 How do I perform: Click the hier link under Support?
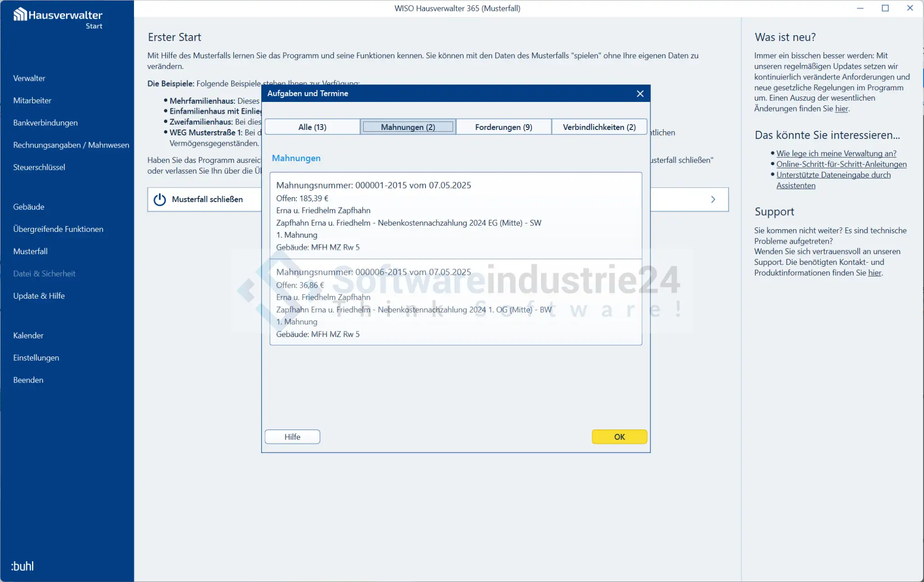point(874,273)
